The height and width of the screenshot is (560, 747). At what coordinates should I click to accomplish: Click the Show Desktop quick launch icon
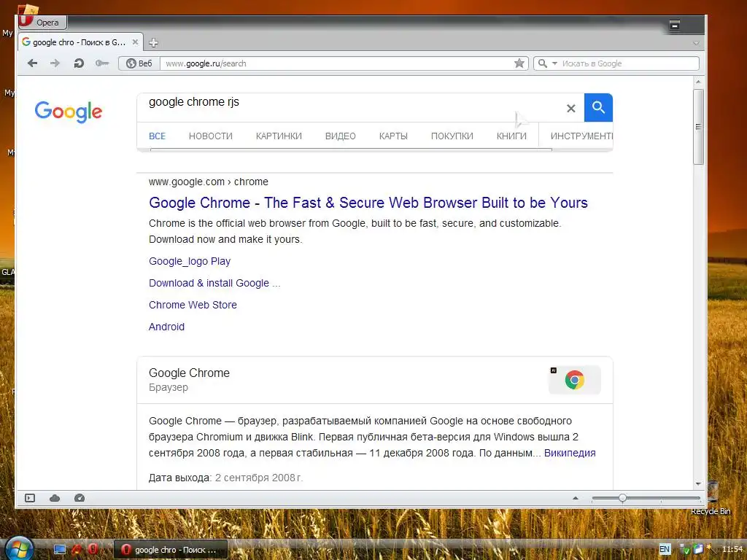pos(60,550)
